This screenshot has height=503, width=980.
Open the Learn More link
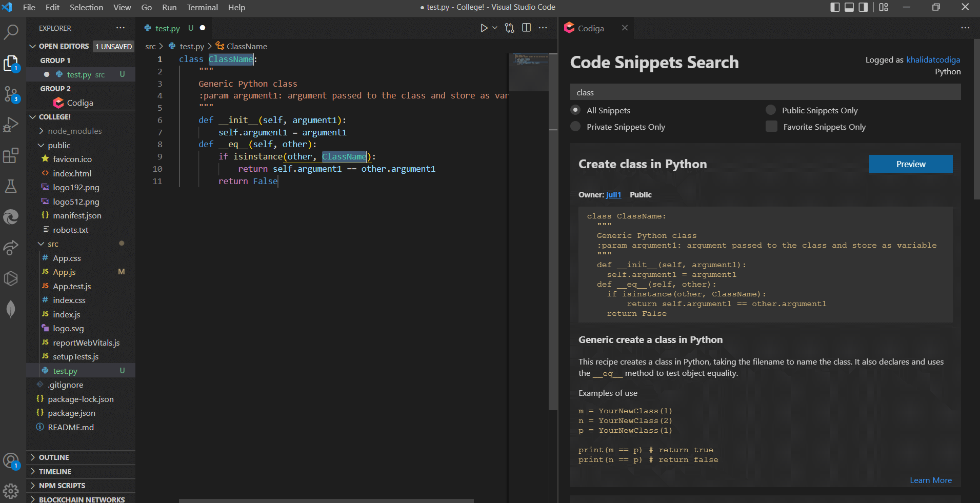931,480
